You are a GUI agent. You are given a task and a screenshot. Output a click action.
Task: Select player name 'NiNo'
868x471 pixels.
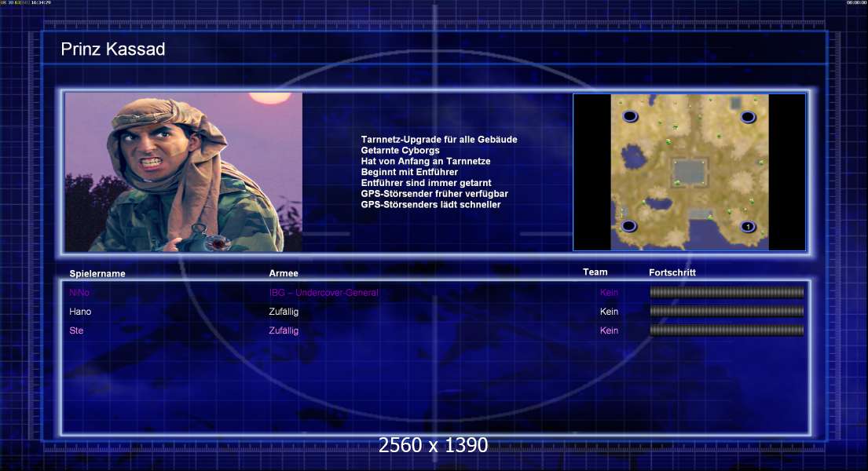79,292
